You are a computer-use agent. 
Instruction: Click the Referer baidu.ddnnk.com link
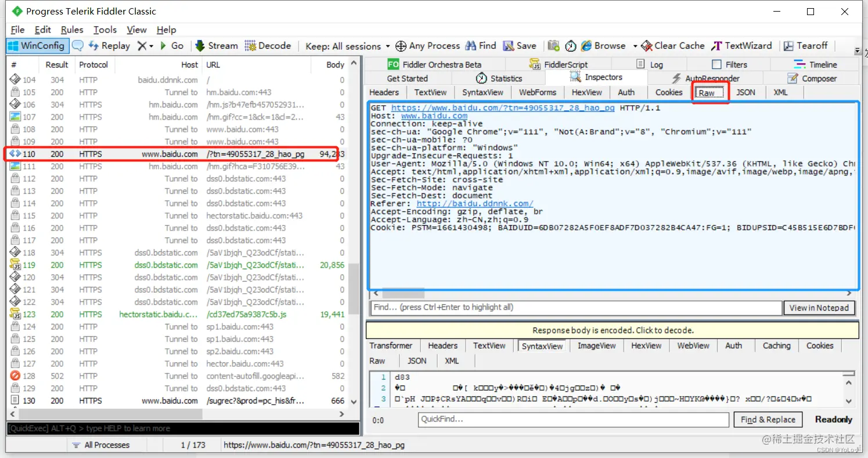475,204
